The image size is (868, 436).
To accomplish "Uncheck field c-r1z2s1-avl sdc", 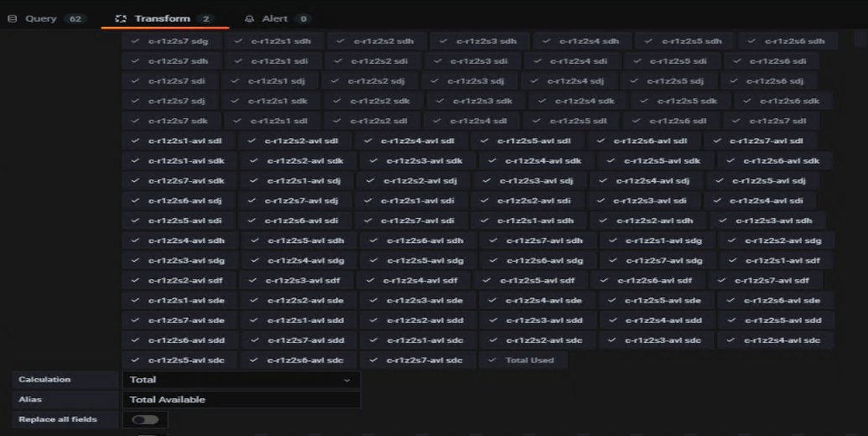I will pos(419,340).
